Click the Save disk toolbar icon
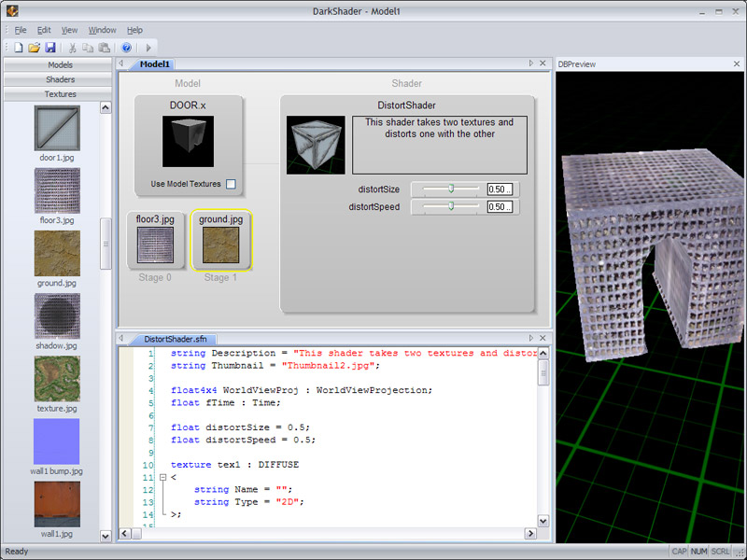The image size is (747, 560). coord(50,47)
